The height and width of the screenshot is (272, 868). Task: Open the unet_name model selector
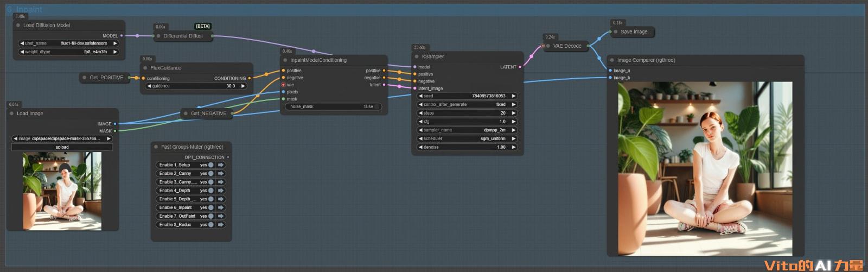point(68,43)
